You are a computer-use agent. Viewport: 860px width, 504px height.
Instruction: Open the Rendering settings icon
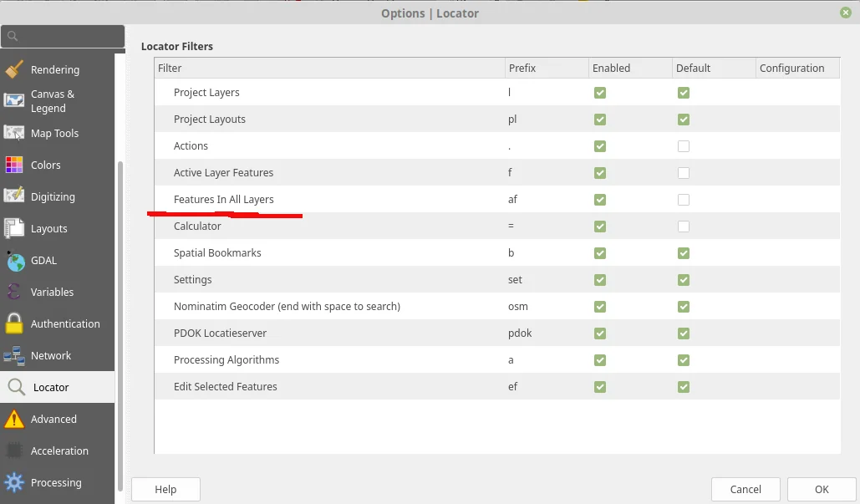(14, 69)
